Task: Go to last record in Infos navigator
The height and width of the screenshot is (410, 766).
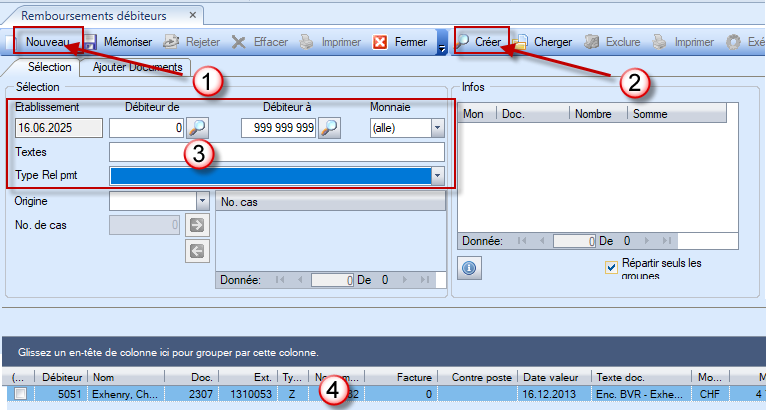Action: 666,241
